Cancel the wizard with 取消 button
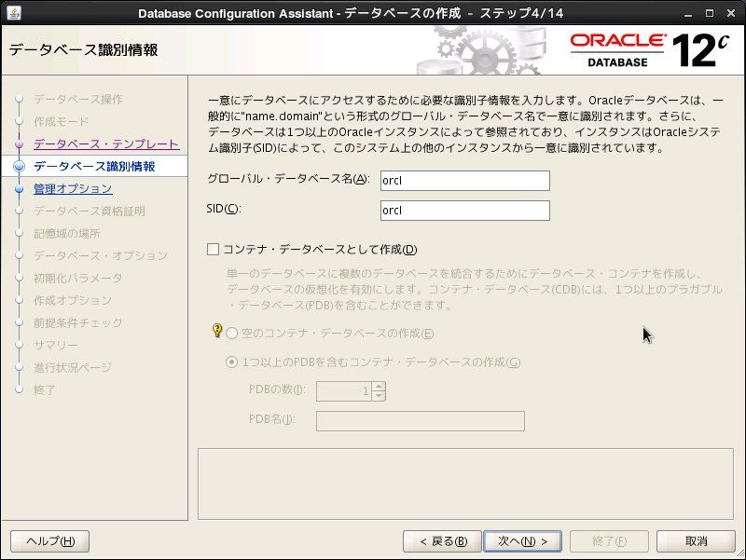This screenshot has width=746, height=560. pyautogui.click(x=696, y=541)
